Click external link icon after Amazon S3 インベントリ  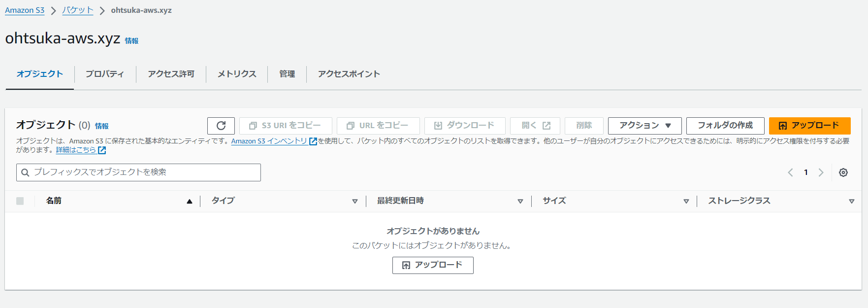(313, 141)
